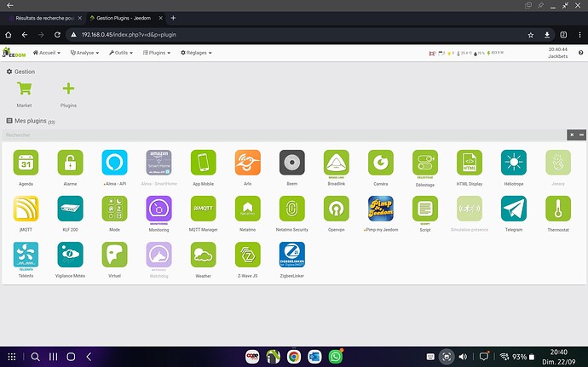Open the MQTT Manager plugin
This screenshot has height=367, width=588.
tap(204, 209)
